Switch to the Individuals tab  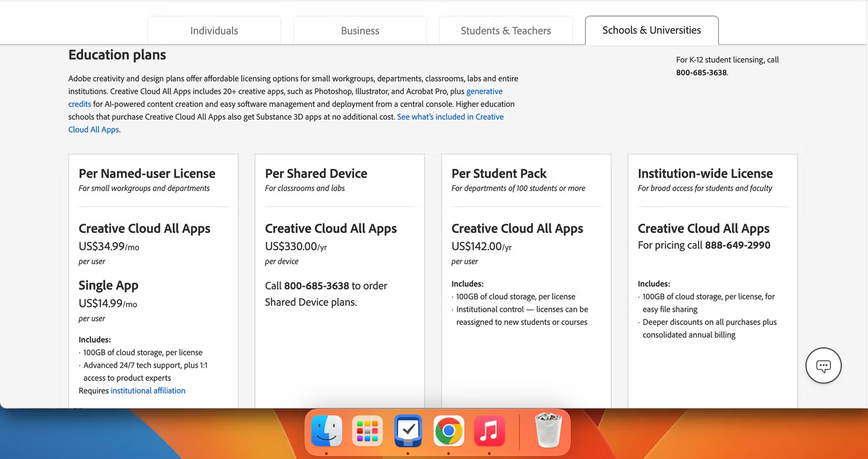click(214, 31)
